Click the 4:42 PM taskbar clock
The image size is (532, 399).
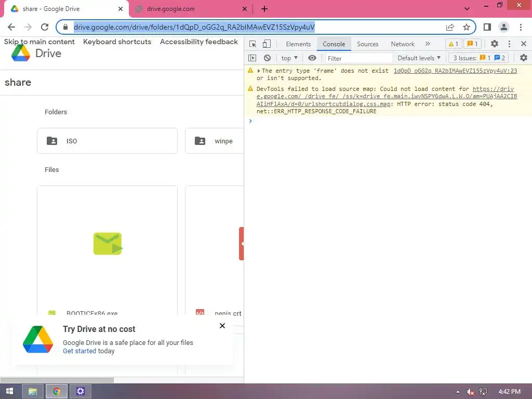click(x=509, y=392)
